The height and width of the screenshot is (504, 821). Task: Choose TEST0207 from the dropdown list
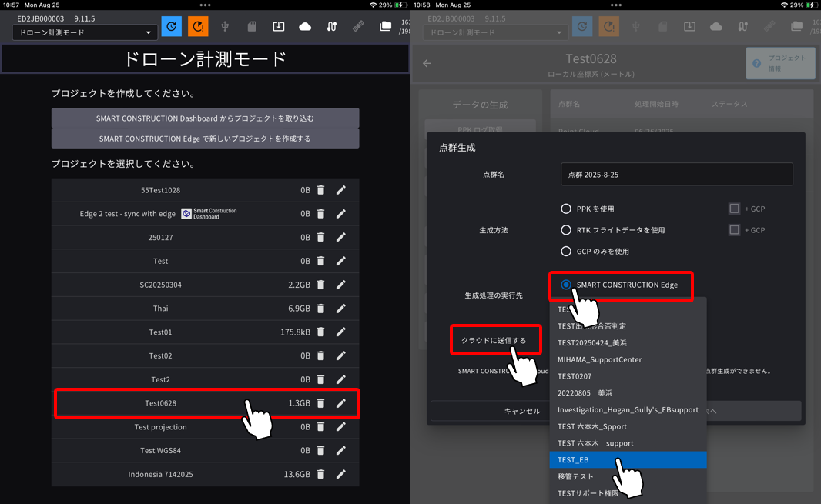(x=628, y=376)
